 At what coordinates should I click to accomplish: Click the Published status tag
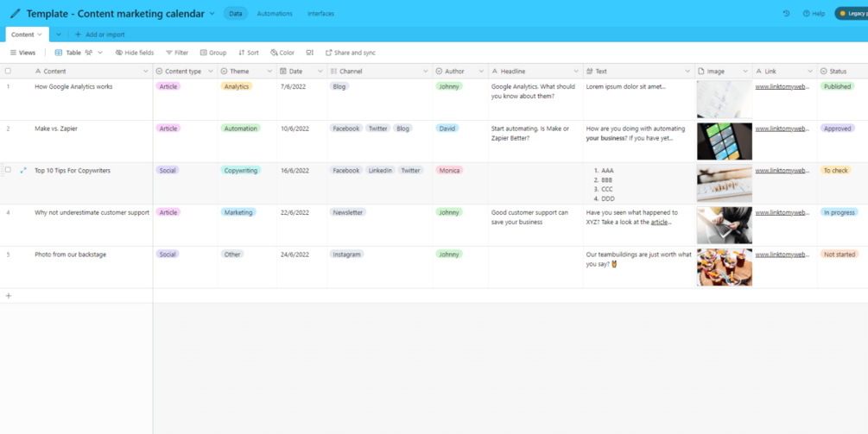(x=837, y=86)
